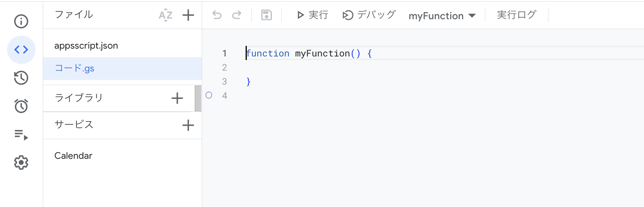
Task: Open Triggers alarm clock icon
Action: coord(21,106)
